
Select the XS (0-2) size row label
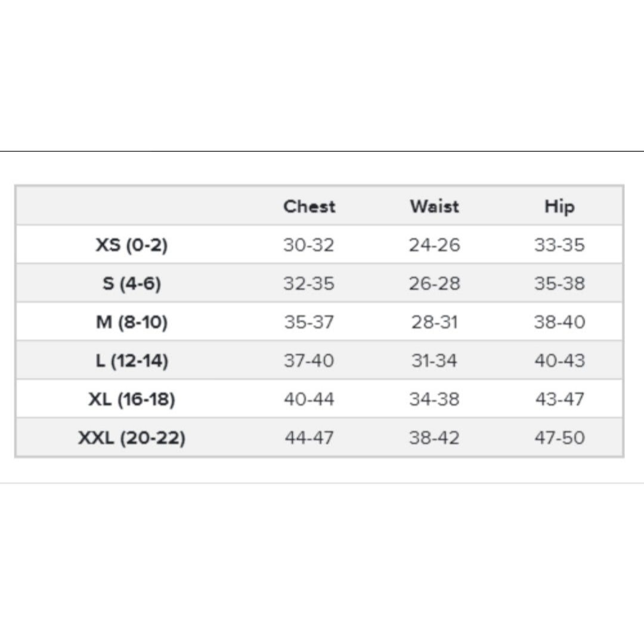point(131,245)
